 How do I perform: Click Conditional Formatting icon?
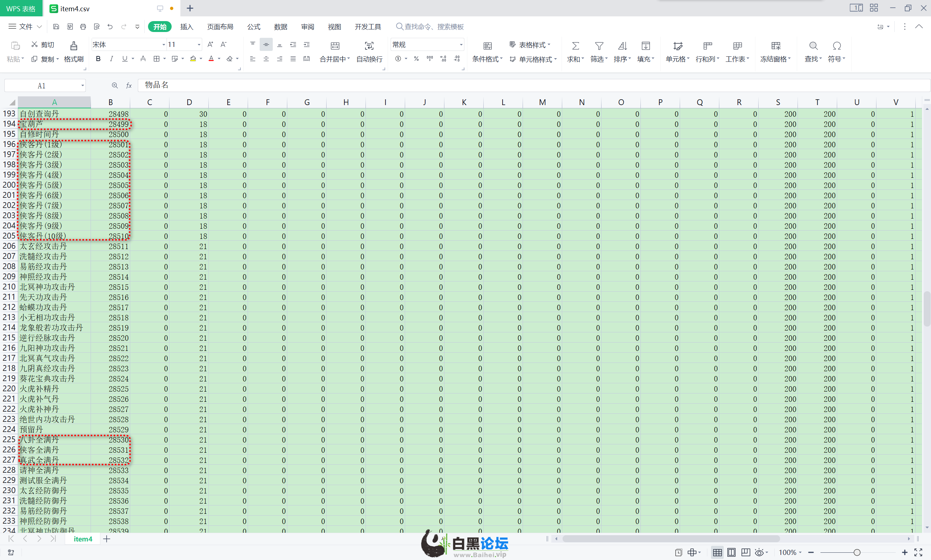click(487, 46)
